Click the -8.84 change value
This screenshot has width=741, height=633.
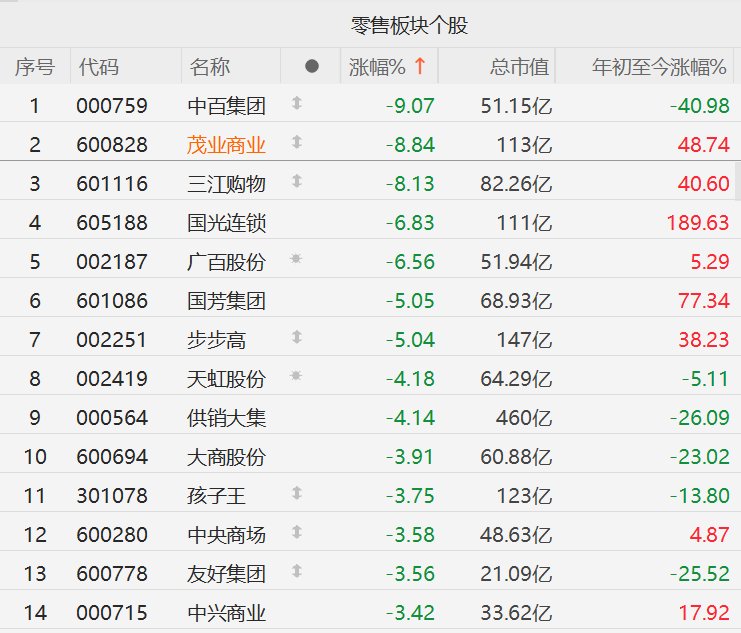(x=410, y=145)
